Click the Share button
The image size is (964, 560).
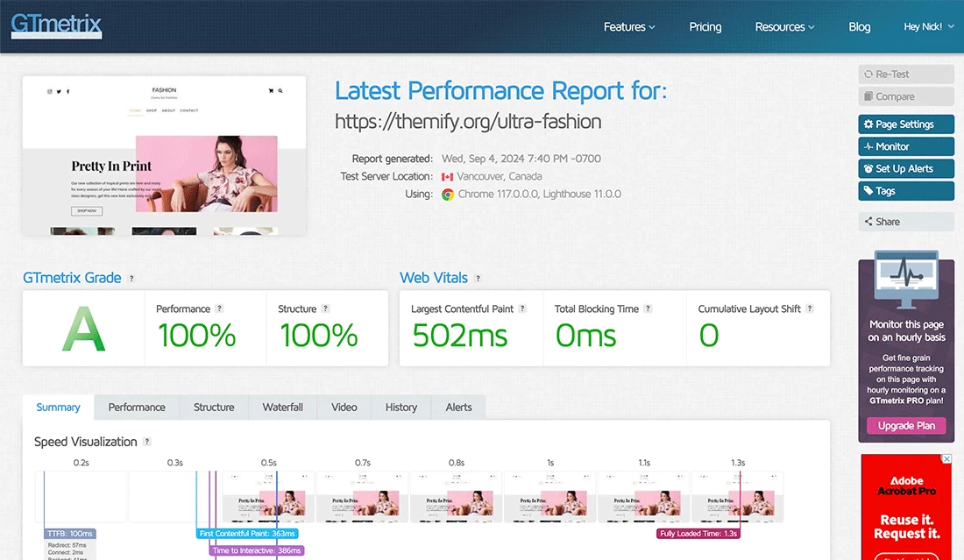(906, 222)
